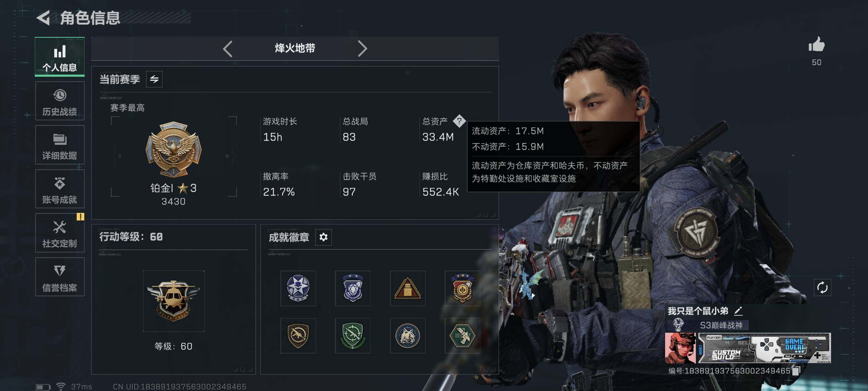Copy the player ID number

tap(796, 371)
